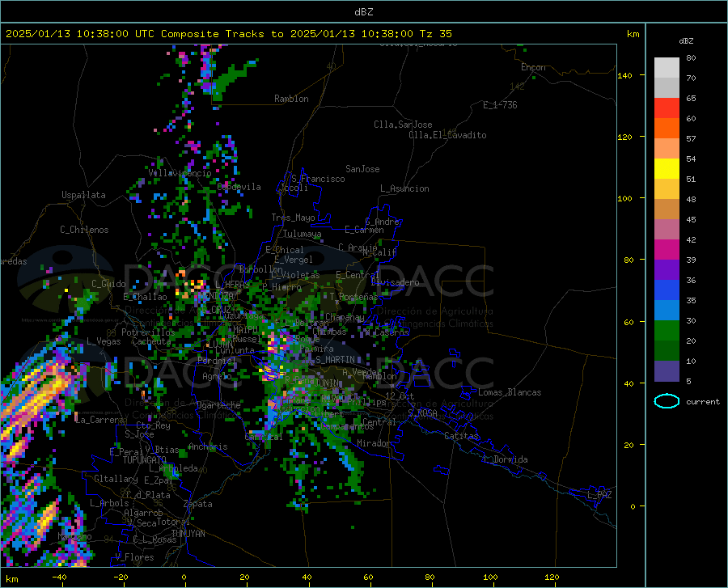728x588 pixels.
Task: Pick the green 30 dBZ legend swatch
Action: click(667, 331)
